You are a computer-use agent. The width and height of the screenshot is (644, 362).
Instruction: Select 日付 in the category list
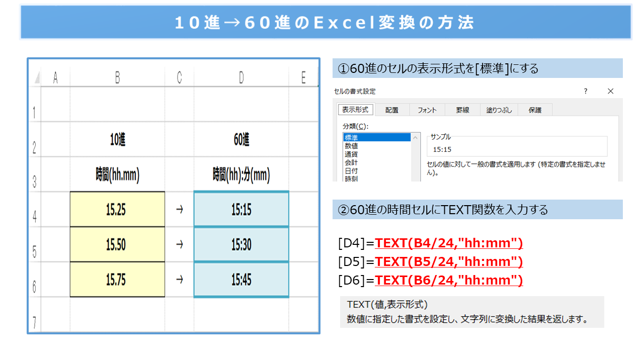tap(377, 171)
